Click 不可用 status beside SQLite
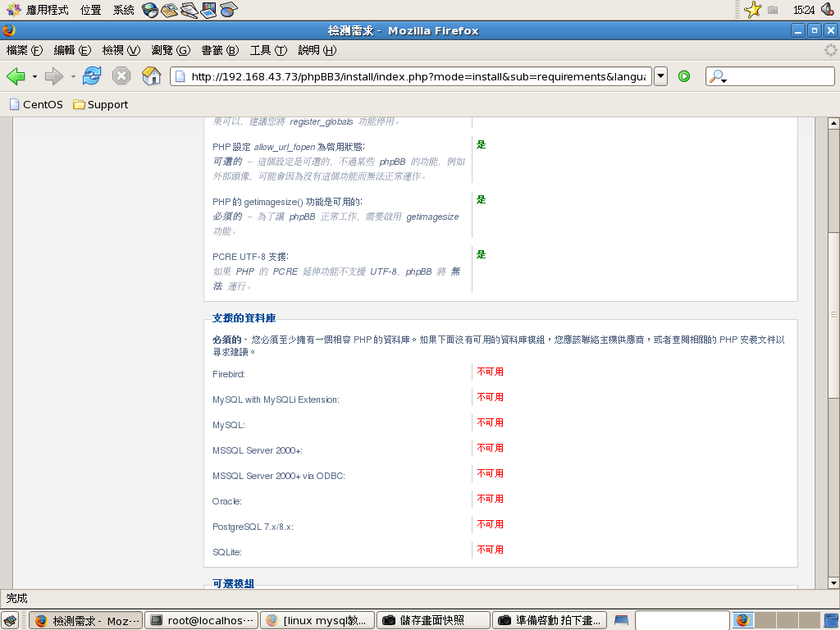 (491, 550)
